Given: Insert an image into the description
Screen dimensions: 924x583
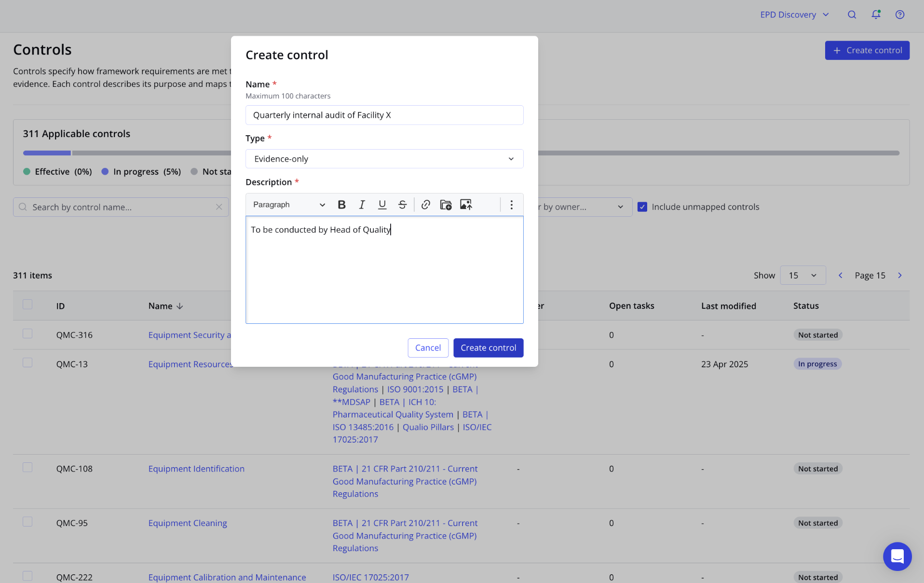Looking at the screenshot, I should [x=466, y=205].
